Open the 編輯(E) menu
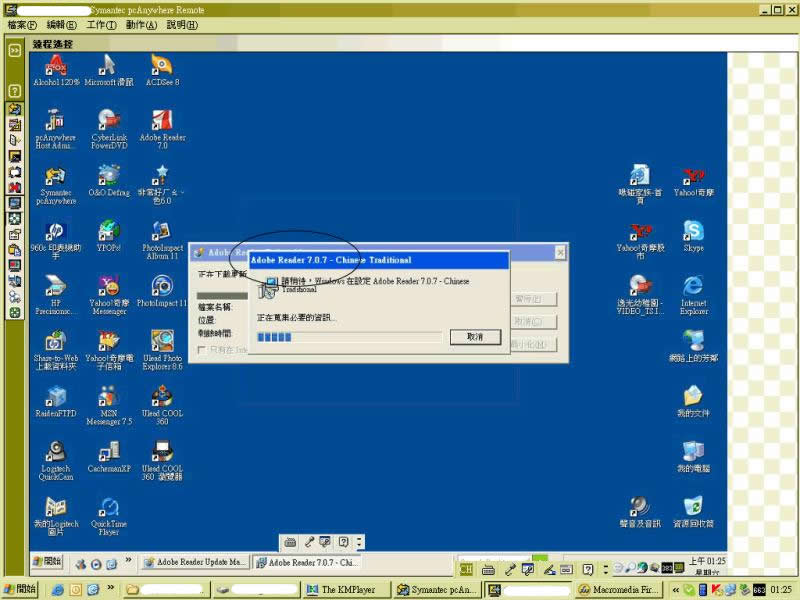800x600 pixels. [61, 24]
